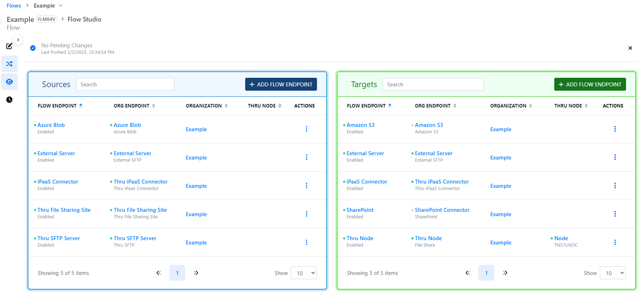Open actions menu for SharePoint target
This screenshot has width=644, height=295.
click(x=615, y=214)
